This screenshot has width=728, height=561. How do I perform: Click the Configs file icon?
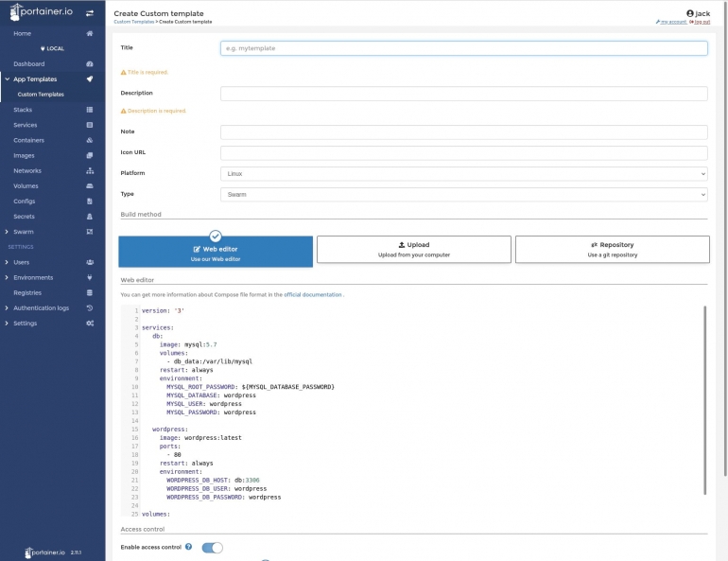coord(90,202)
